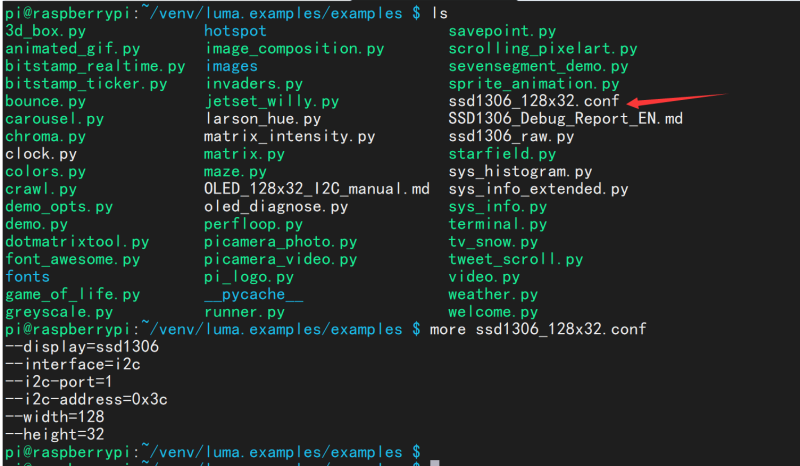This screenshot has width=800, height=466.
Task: Select sys_info.py entry
Action: [497, 207]
